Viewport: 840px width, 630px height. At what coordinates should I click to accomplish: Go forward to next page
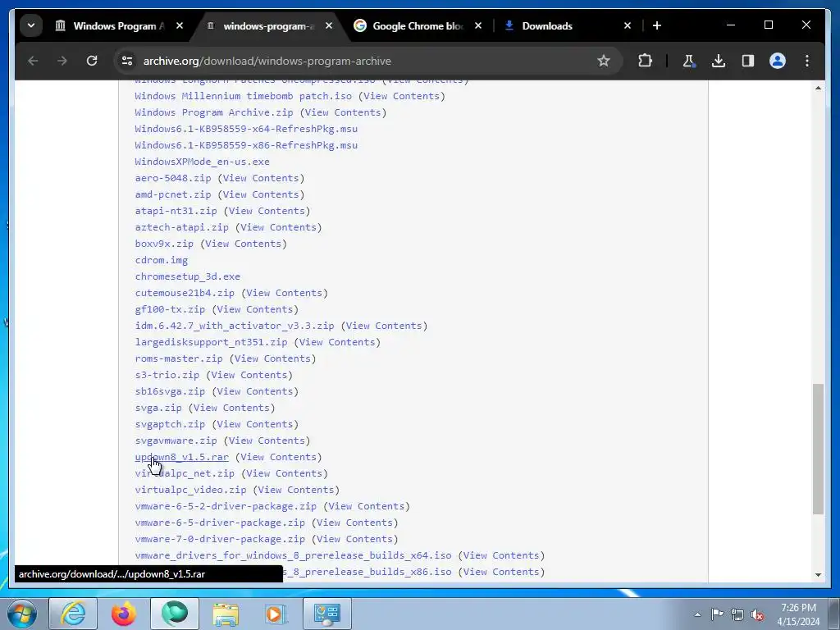tap(62, 61)
